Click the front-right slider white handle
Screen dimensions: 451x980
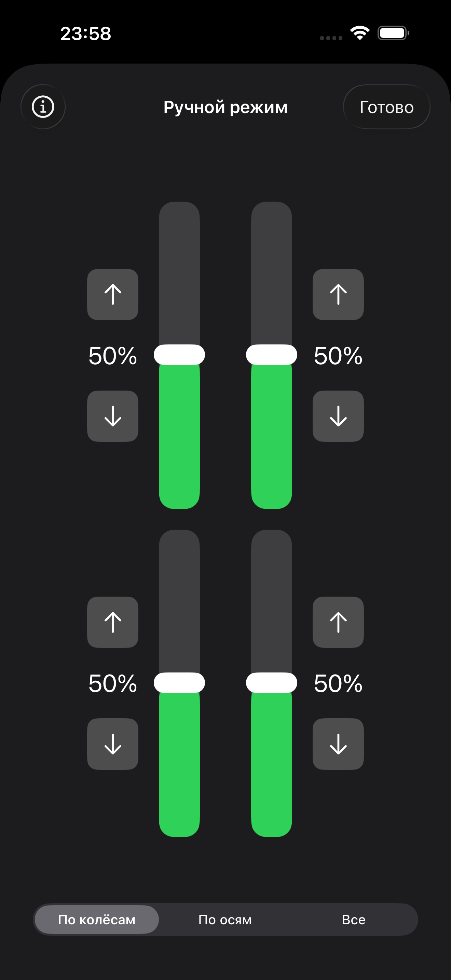272,355
